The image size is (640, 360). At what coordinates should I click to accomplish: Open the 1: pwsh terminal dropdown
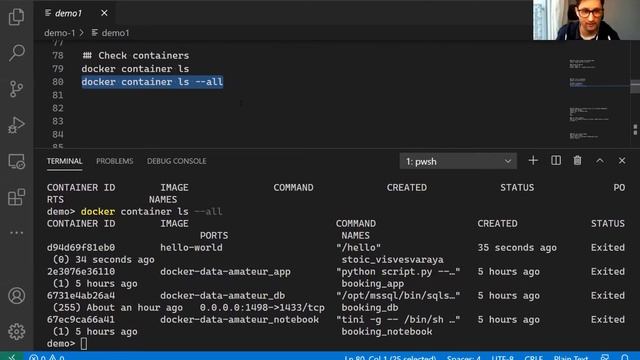pos(458,161)
